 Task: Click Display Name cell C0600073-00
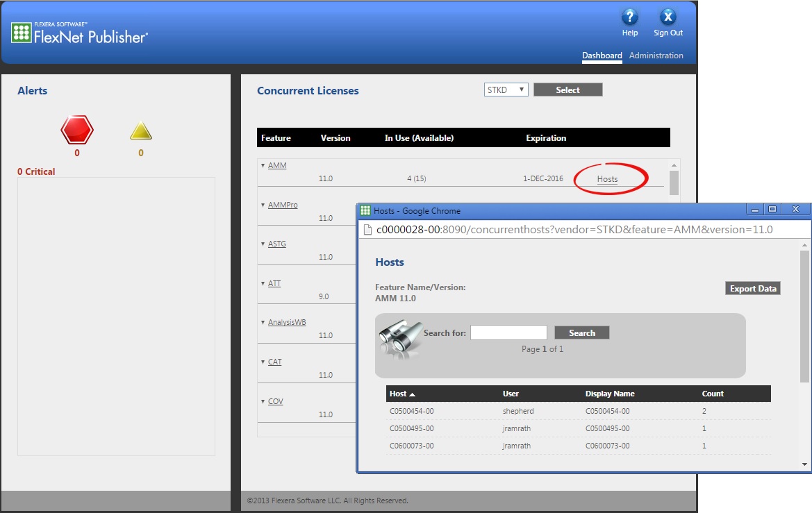click(608, 446)
